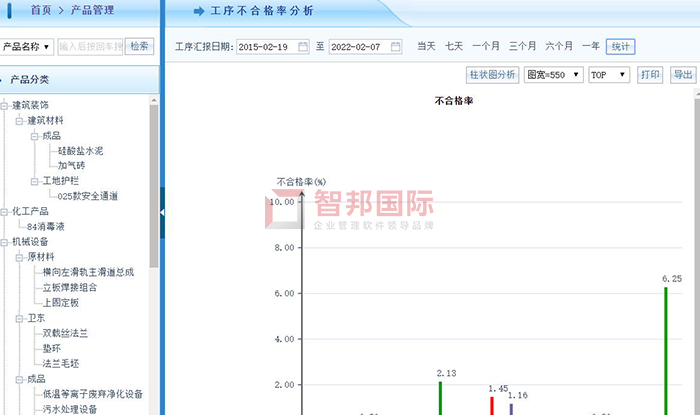Open the 产品名称 search type dropdown
Image resolution: width=700 pixels, height=415 pixels.
click(x=27, y=46)
